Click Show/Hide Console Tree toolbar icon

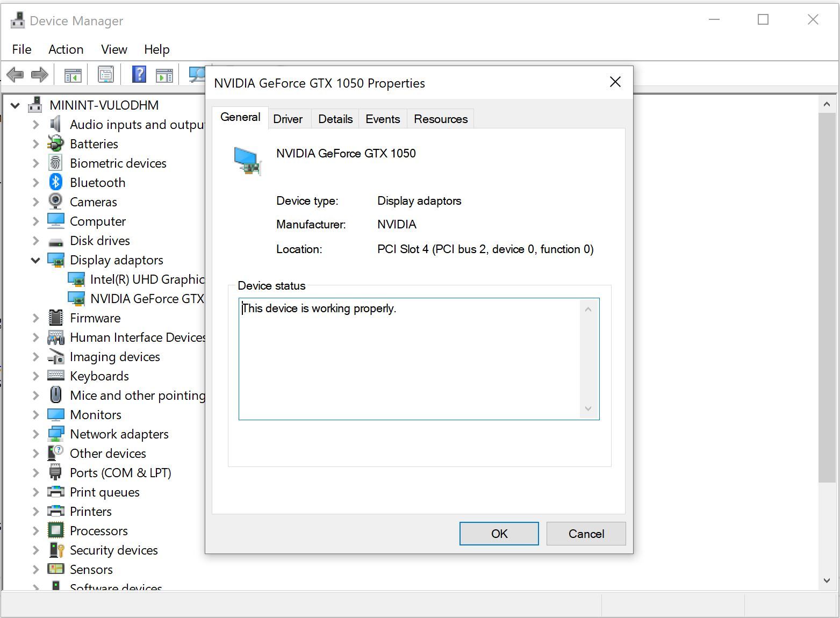click(x=73, y=75)
